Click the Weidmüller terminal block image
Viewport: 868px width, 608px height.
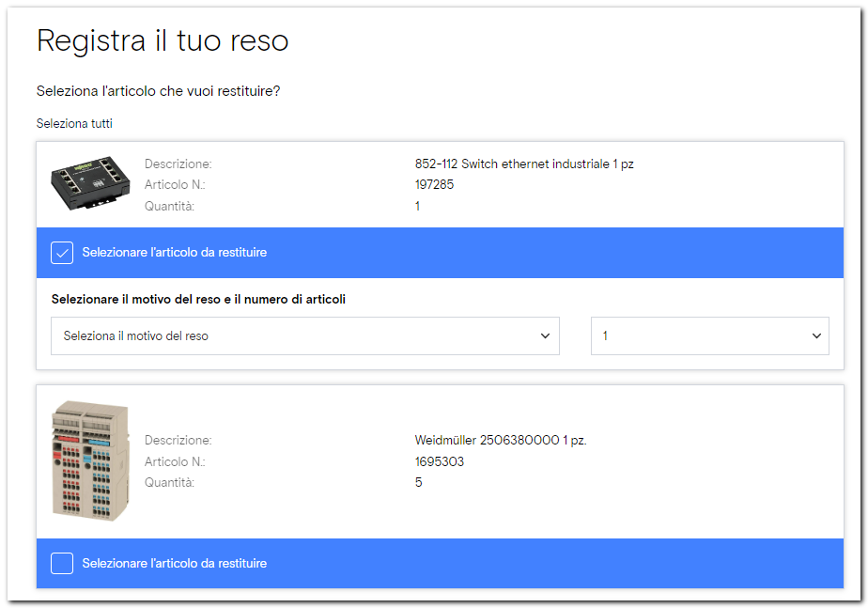[90, 460]
